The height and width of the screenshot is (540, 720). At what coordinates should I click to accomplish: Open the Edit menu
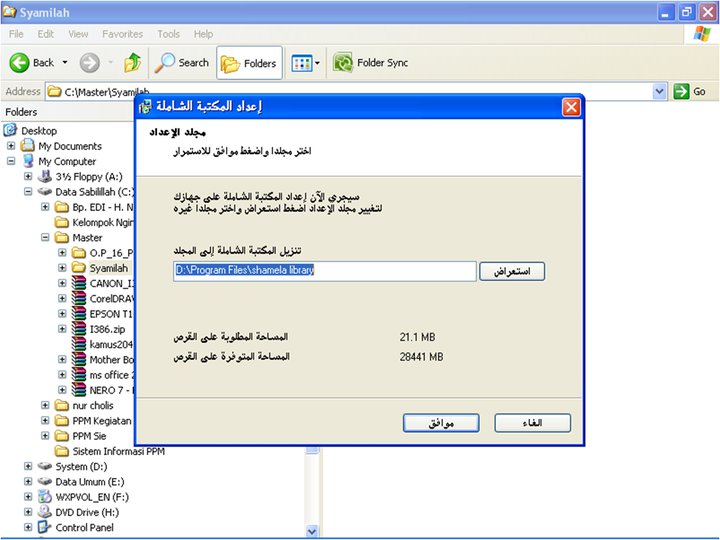click(45, 34)
